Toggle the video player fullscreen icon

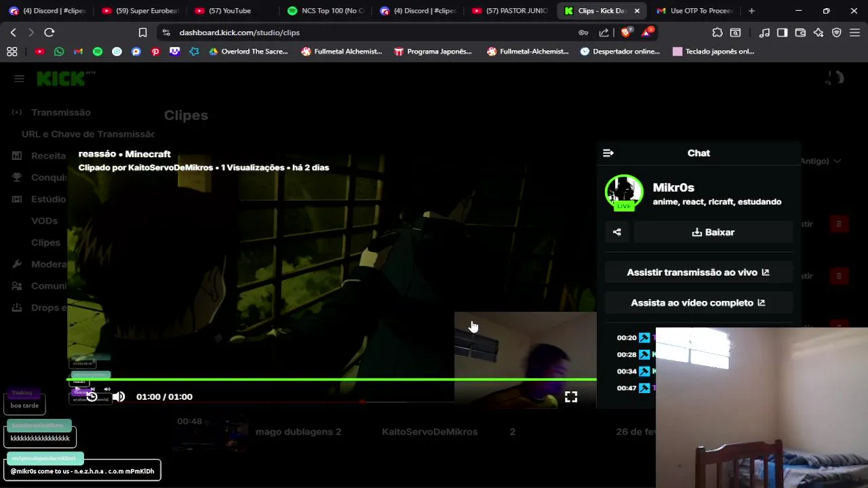[x=571, y=397]
